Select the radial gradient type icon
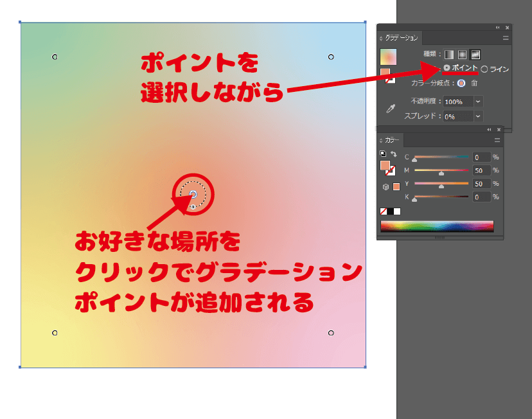This screenshot has height=419, width=532. [x=462, y=55]
